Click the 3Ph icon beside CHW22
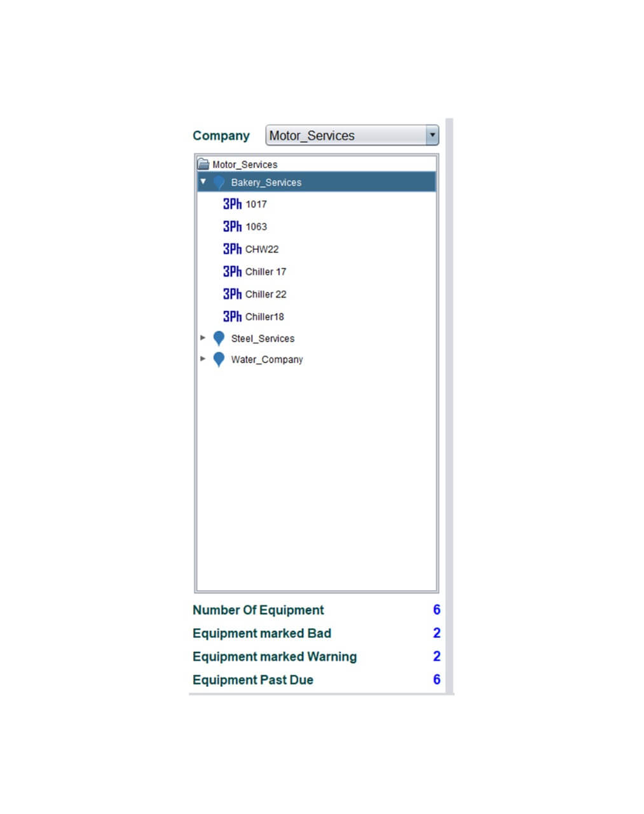 [x=232, y=249]
